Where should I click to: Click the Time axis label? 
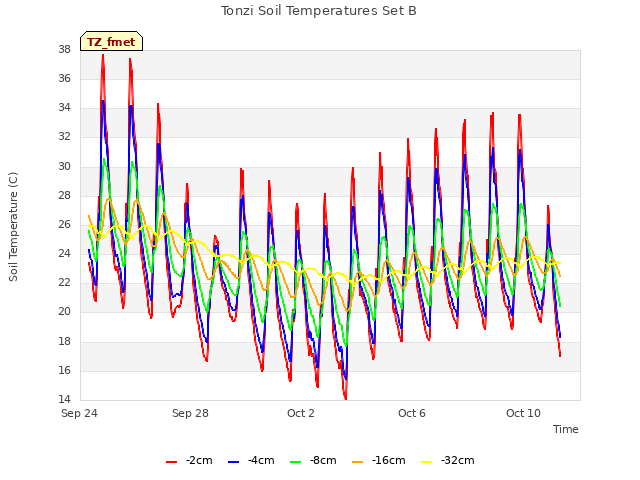coord(566,429)
